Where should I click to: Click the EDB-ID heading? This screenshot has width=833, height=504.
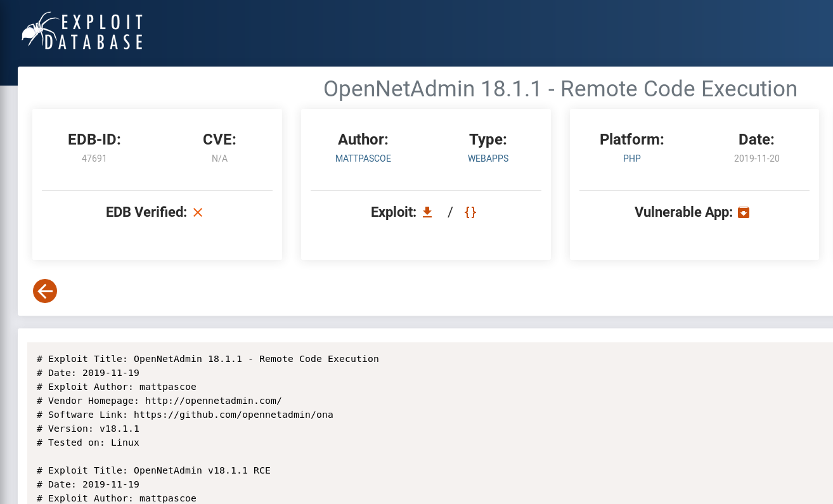[x=94, y=139]
